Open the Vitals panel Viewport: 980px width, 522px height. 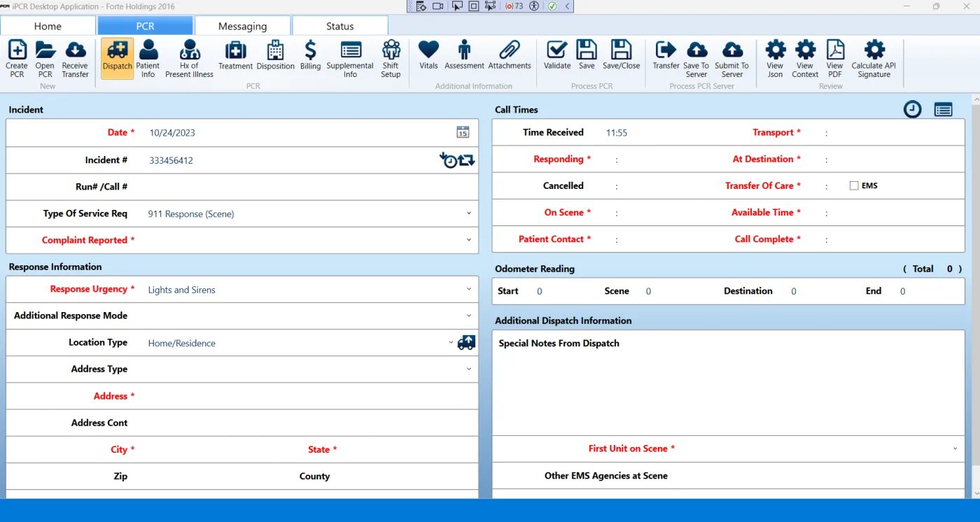428,55
